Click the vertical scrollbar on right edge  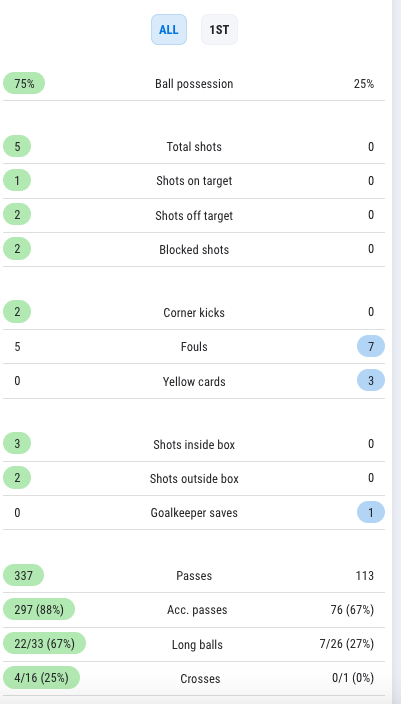(x=397, y=352)
